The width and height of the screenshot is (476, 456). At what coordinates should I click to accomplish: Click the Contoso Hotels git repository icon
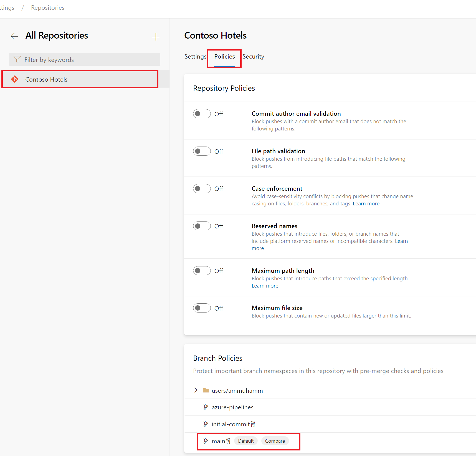[x=15, y=79]
